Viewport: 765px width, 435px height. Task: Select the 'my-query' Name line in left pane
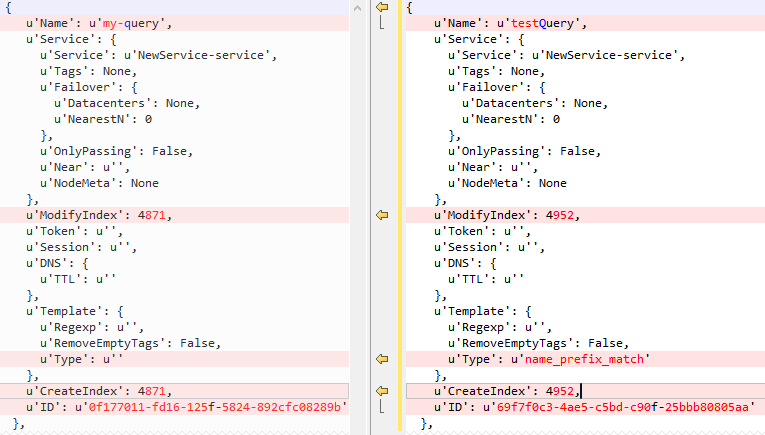pos(174,23)
